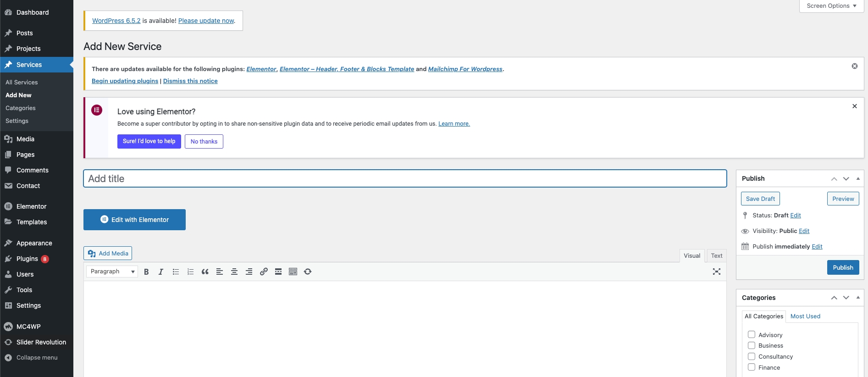Viewport: 868px width, 377px height.
Task: Select the Finance category checkbox
Action: (x=751, y=367)
